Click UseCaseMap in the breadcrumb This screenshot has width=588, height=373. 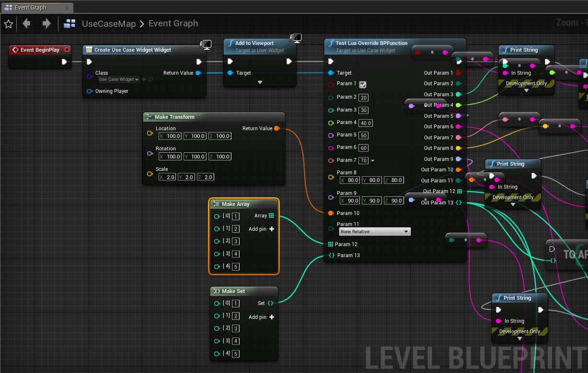[x=109, y=23]
